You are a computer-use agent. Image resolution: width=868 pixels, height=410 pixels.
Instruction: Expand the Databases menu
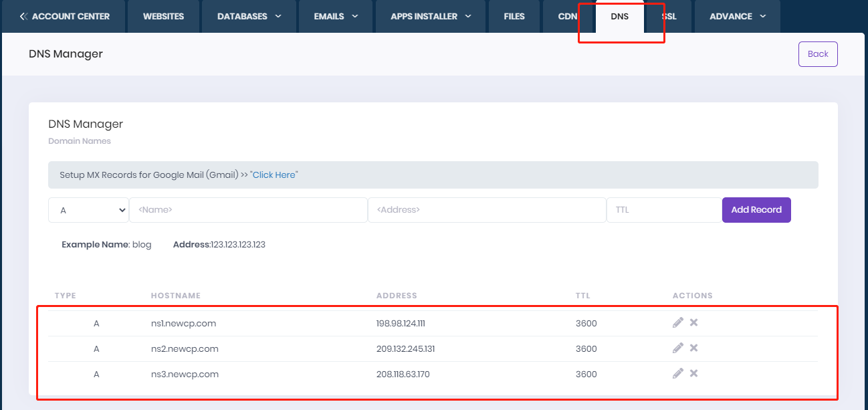pos(248,16)
